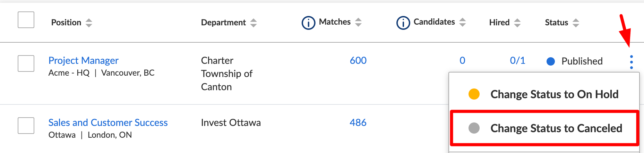644x153 pixels.
Task: Click the Matches info icon
Action: [x=308, y=23]
